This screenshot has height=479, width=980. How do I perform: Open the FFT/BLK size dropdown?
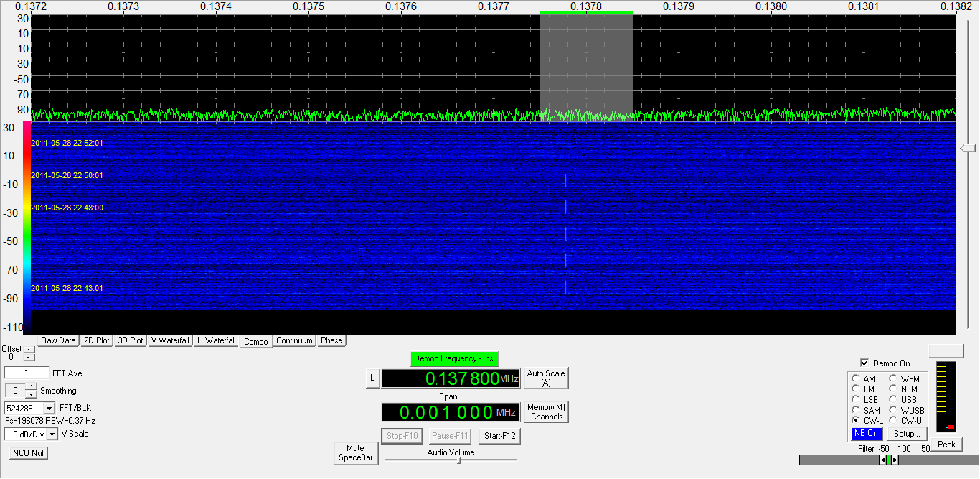[49, 408]
